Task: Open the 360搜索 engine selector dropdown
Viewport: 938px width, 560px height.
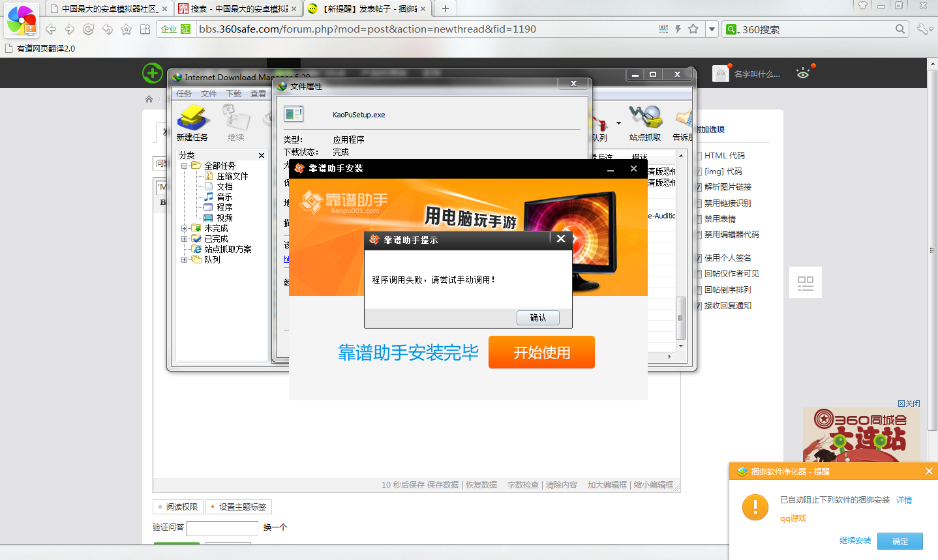Action: pos(733,29)
